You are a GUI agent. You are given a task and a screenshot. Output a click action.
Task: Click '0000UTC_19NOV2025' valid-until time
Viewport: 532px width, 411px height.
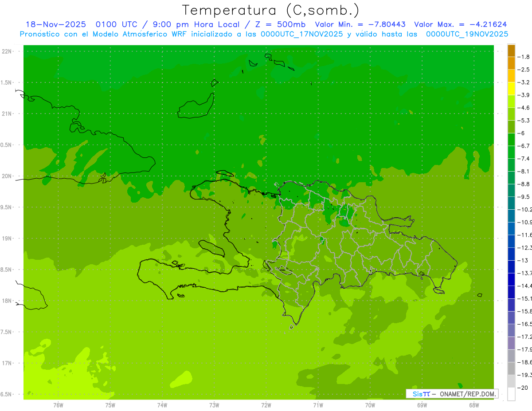(x=467, y=34)
